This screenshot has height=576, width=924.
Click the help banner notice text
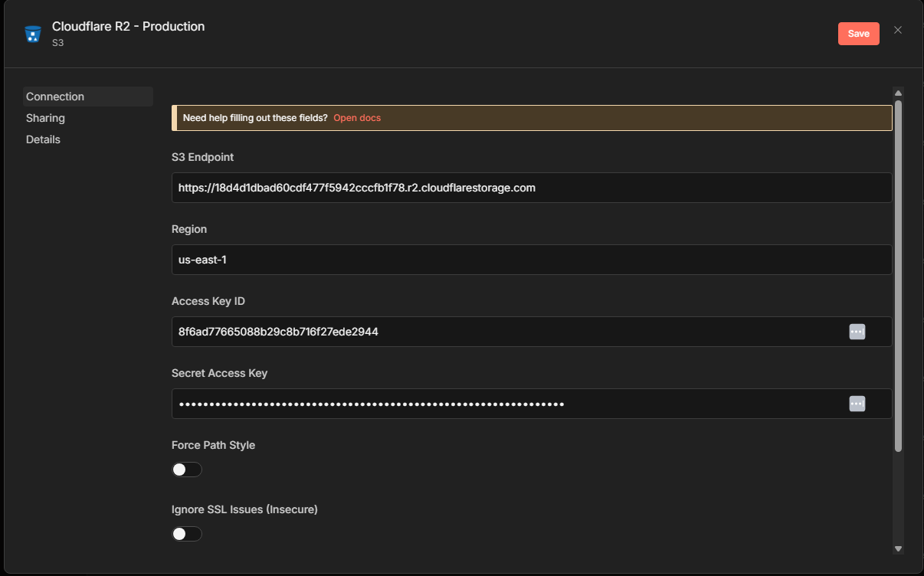coord(255,118)
